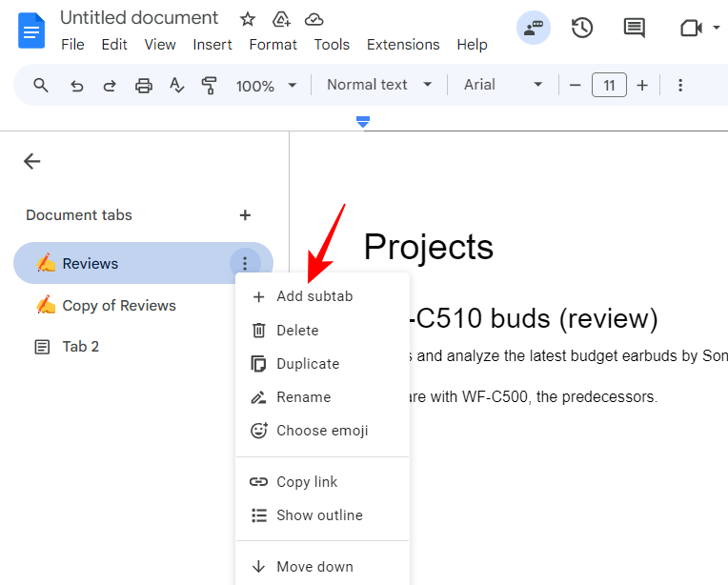The width and height of the screenshot is (728, 585).
Task: Increase font size with plus button
Action: pos(642,86)
